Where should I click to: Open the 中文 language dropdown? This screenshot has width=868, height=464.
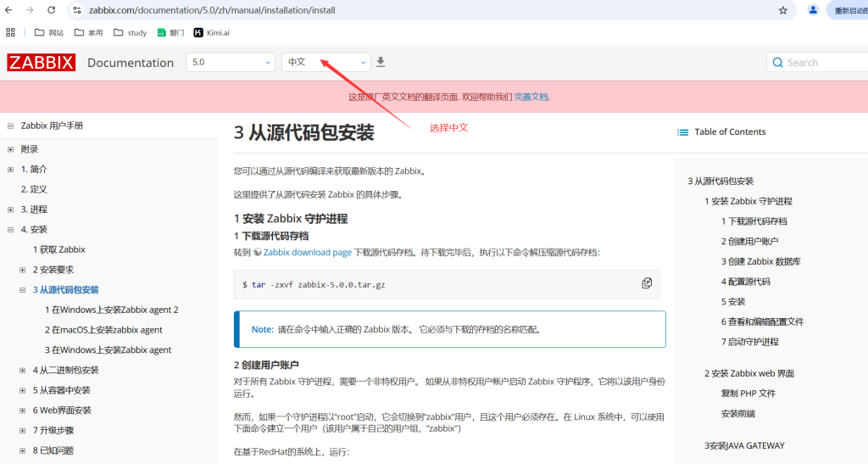point(325,62)
